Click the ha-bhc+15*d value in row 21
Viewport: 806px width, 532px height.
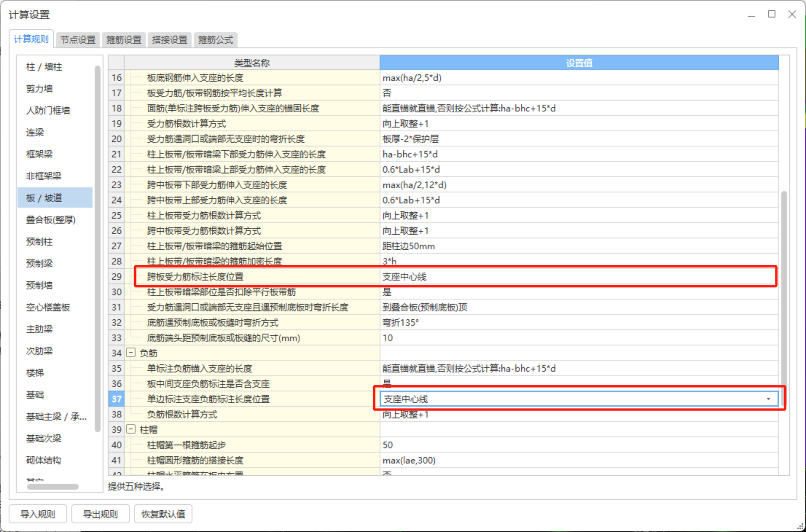click(x=579, y=154)
